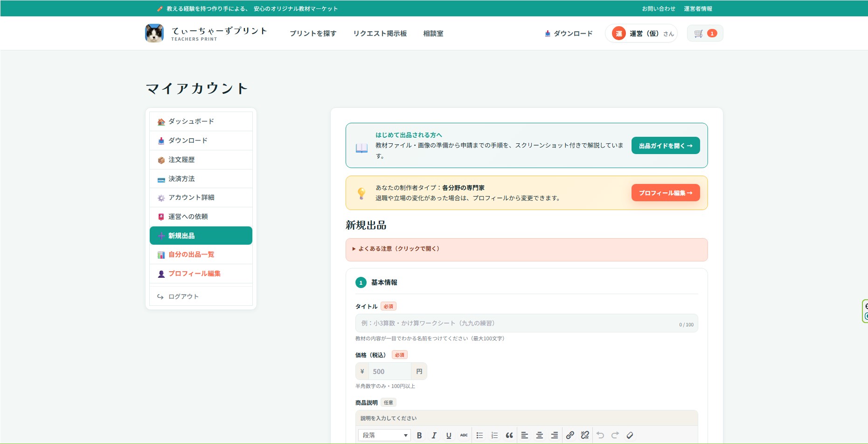Screen dimensions: 868x444
Task: Open アカウント詳細 in sidebar
Action: [x=201, y=197]
